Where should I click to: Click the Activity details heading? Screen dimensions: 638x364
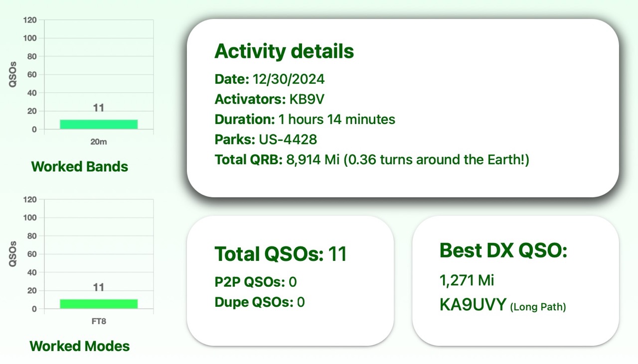(x=284, y=51)
